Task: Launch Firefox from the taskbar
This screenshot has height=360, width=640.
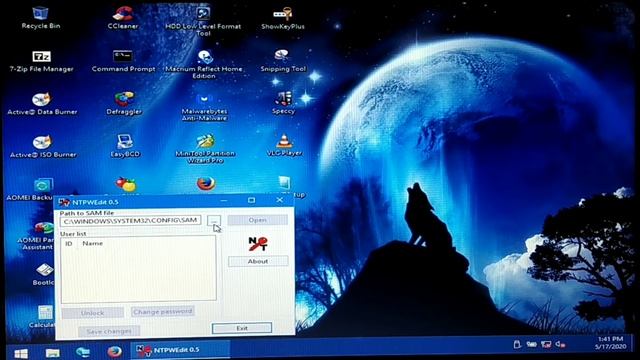Action: (x=114, y=352)
